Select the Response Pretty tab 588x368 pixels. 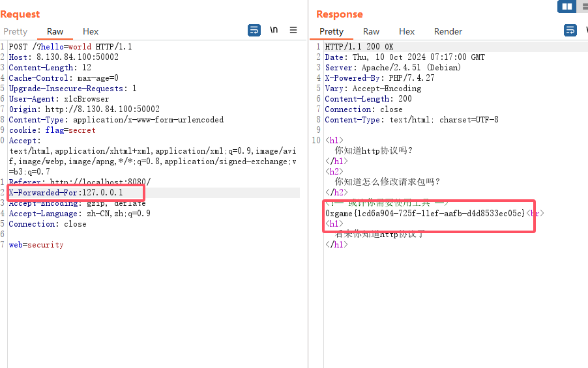[331, 31]
